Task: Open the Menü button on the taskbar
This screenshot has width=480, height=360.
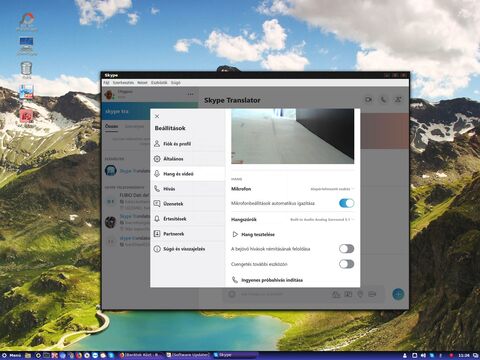Action: tap(12, 355)
